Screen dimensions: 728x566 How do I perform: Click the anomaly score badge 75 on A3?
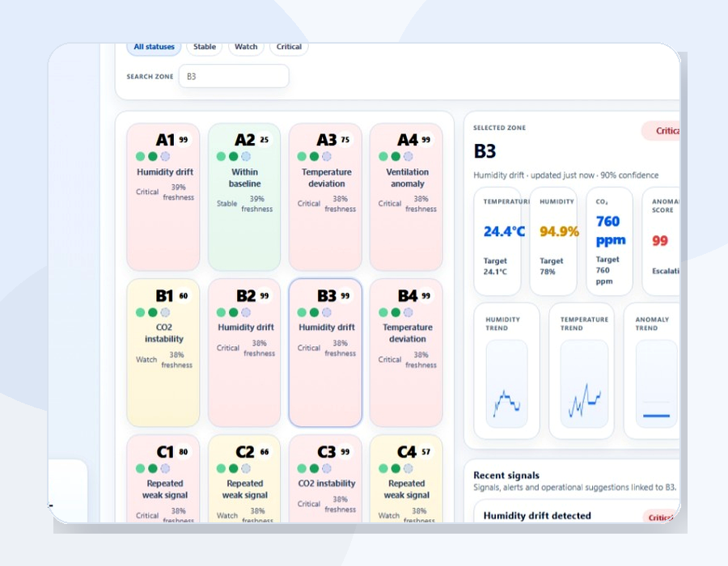(x=345, y=140)
